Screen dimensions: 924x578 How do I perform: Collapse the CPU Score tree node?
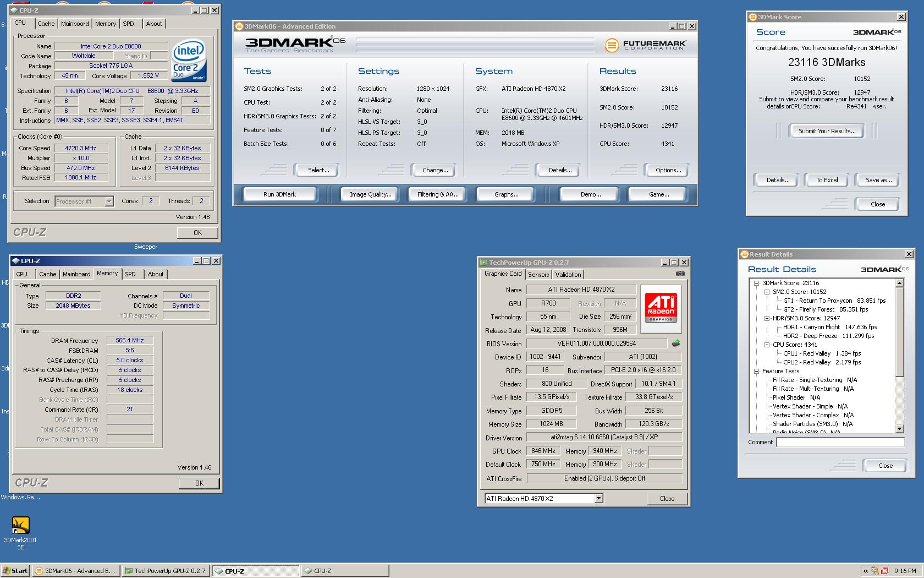point(767,345)
